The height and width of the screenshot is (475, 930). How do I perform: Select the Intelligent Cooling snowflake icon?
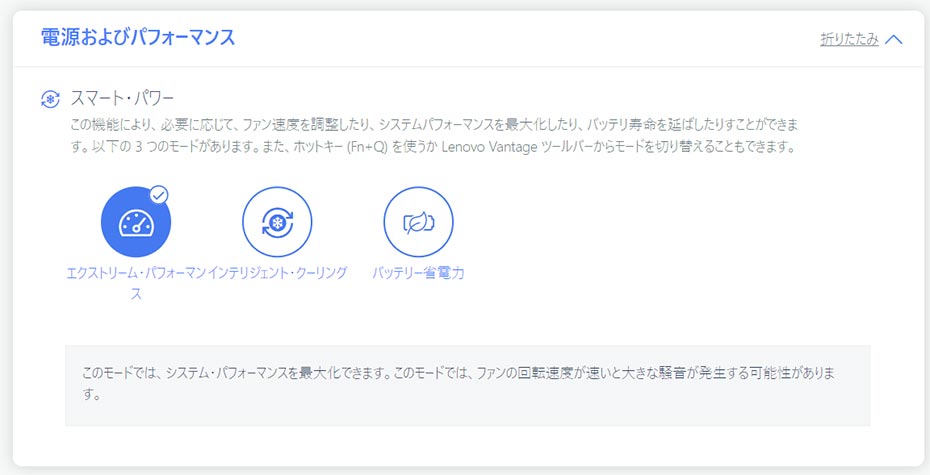(x=277, y=223)
